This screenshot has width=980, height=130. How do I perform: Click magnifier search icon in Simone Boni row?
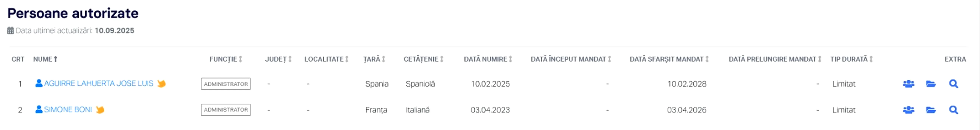[953, 110]
